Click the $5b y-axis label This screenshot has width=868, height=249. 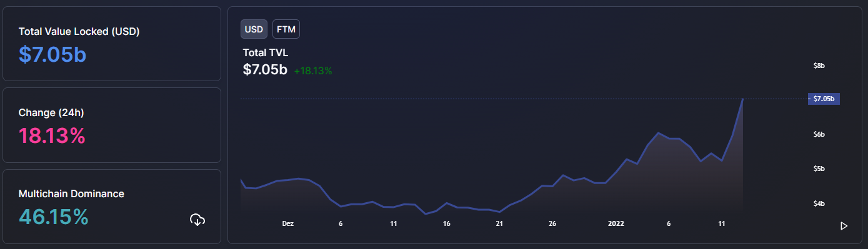tap(819, 168)
